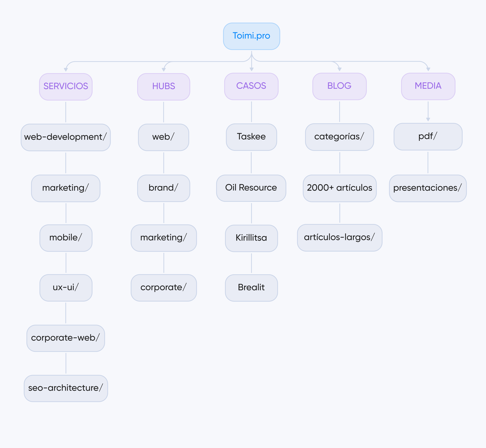Select the SERVICIOS category node

pyautogui.click(x=66, y=87)
